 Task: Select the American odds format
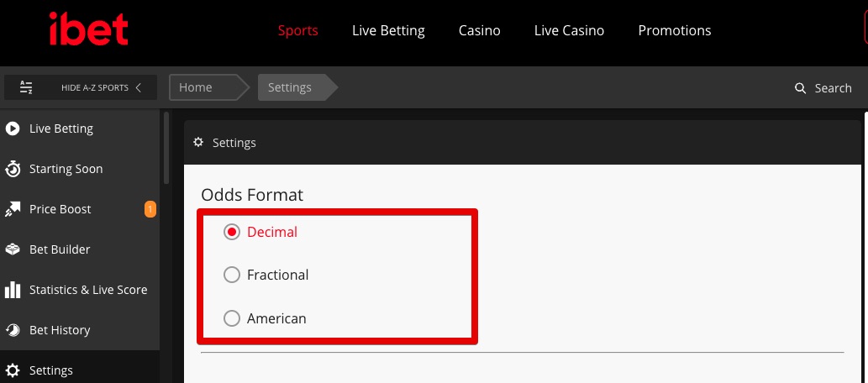click(231, 318)
